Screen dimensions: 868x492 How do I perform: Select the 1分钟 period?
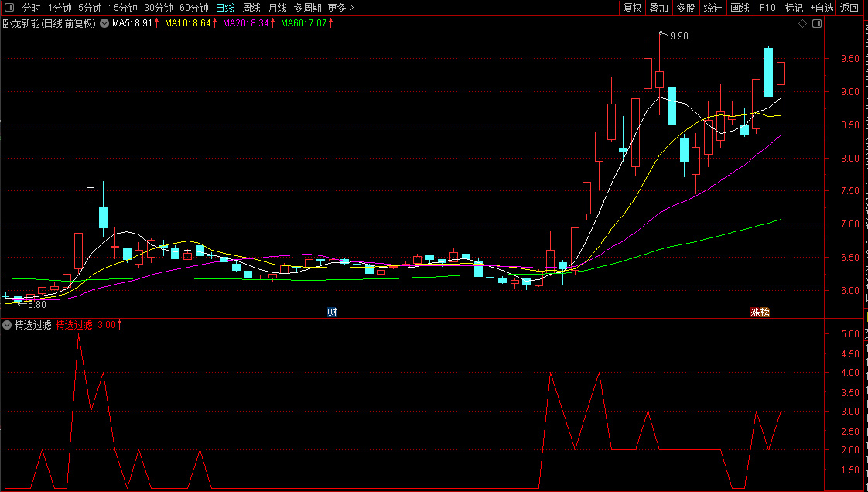point(60,8)
